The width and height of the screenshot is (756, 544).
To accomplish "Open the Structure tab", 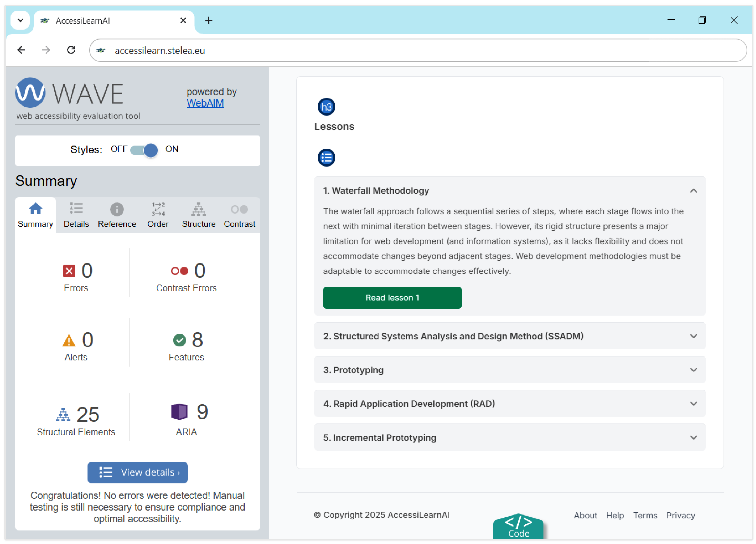I will click(x=198, y=215).
